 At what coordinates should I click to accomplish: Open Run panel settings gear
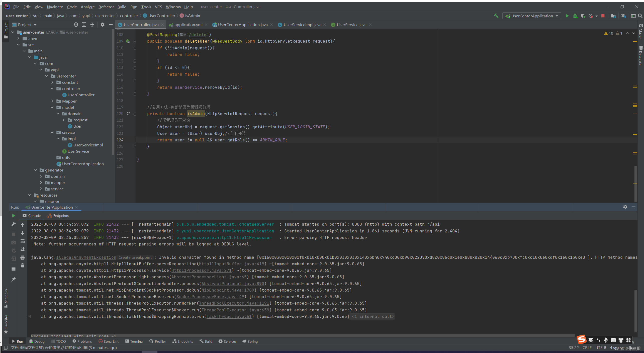point(625,207)
